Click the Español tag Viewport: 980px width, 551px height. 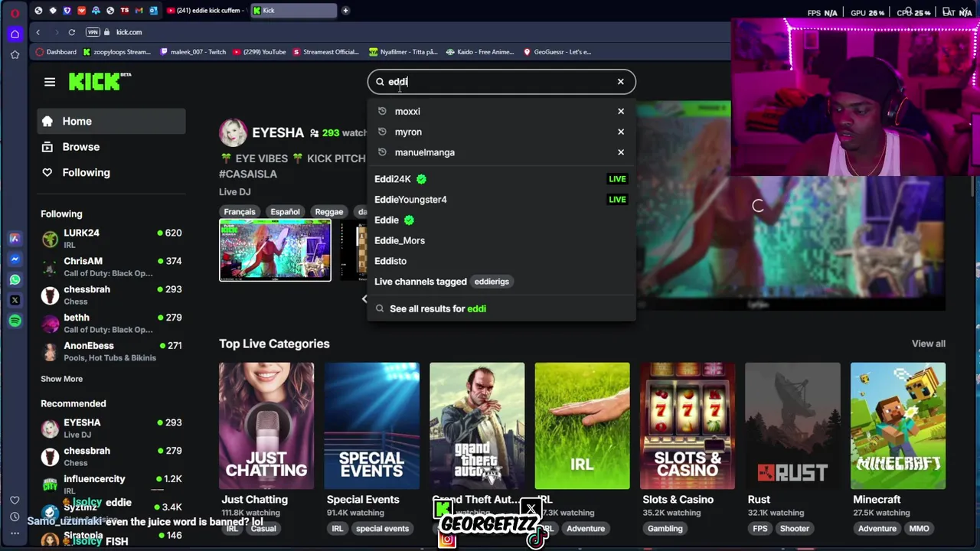coord(285,212)
